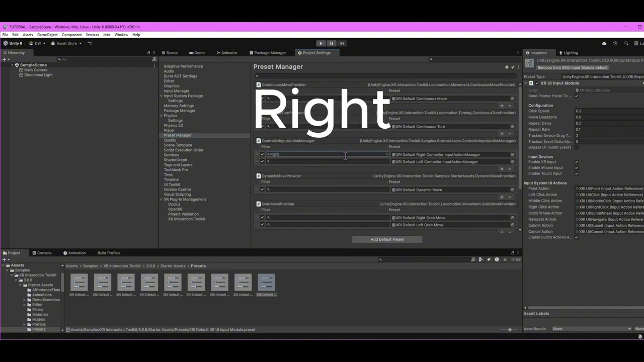
Task: Toggle Enable Mouse Input checkbox
Action: pos(577,168)
